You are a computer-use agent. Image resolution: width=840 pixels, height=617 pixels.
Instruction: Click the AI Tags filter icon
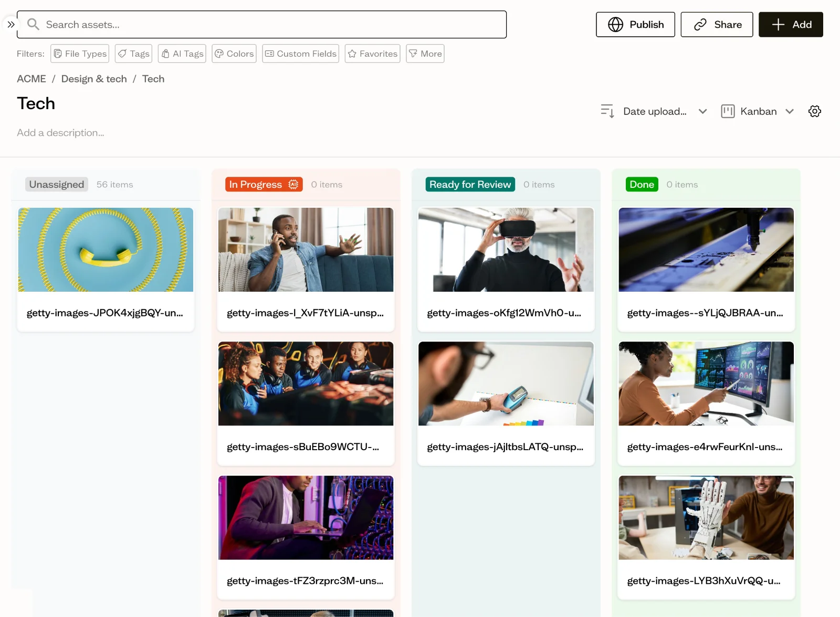pos(165,54)
